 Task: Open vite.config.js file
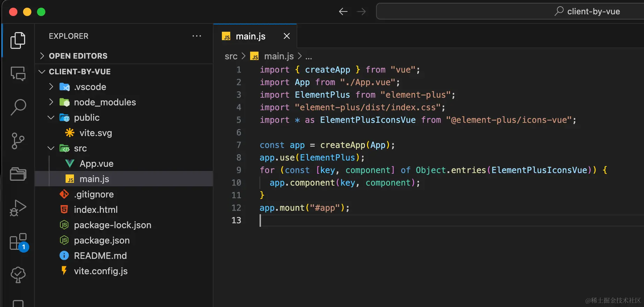(x=100, y=271)
